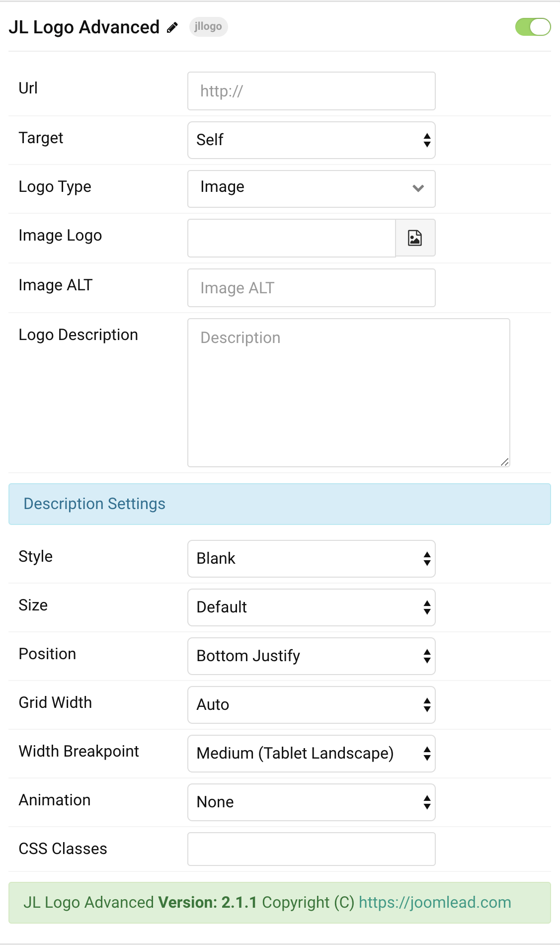The image size is (560, 945).
Task: Open the Grid Width dropdown showing Auto
Action: [312, 705]
